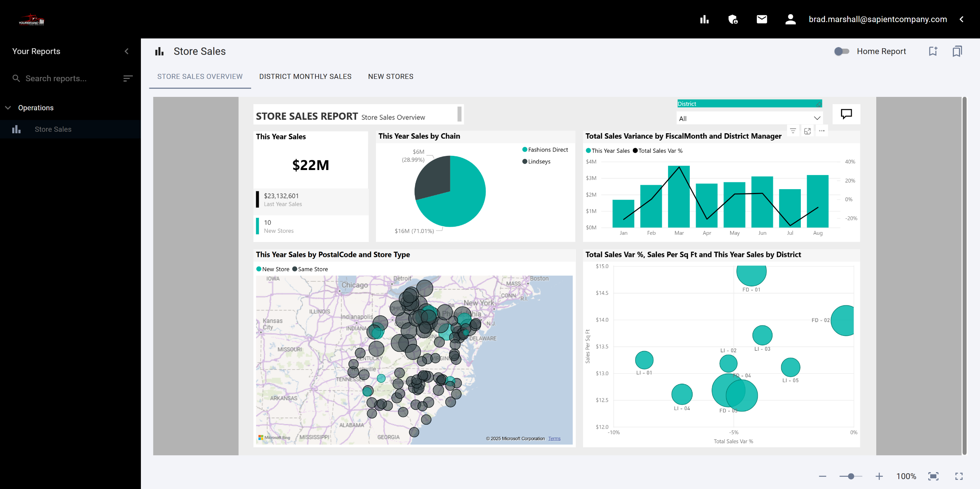Switch to New Stores tab

tap(390, 77)
